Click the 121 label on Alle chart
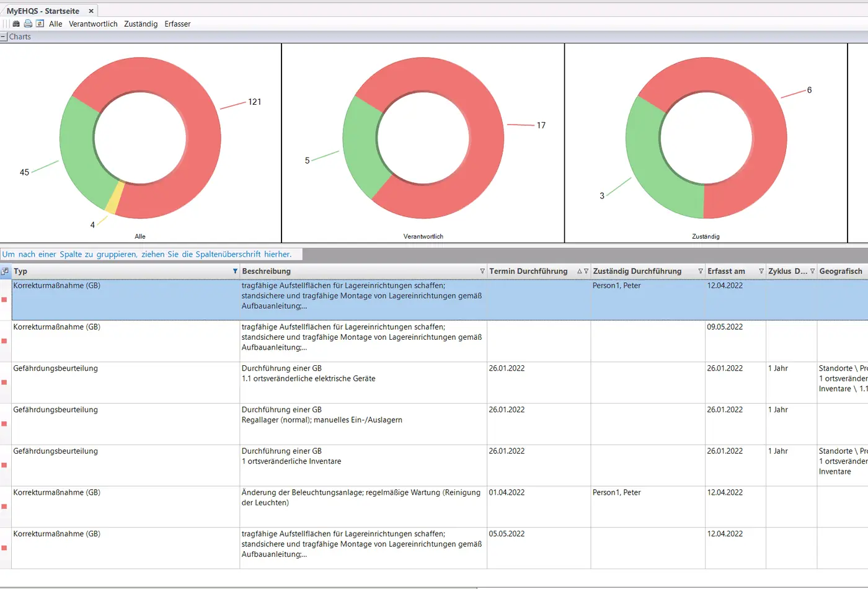Screen dimensions: 868x589 pos(255,102)
